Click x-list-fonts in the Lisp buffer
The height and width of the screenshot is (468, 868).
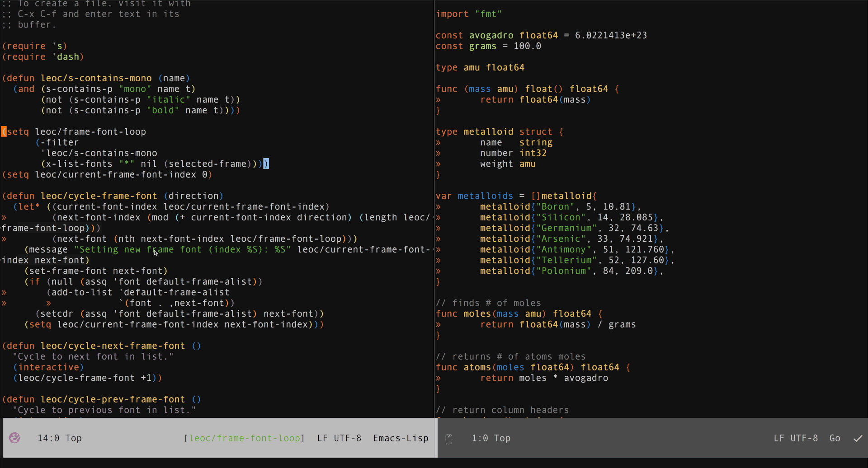[x=79, y=164]
